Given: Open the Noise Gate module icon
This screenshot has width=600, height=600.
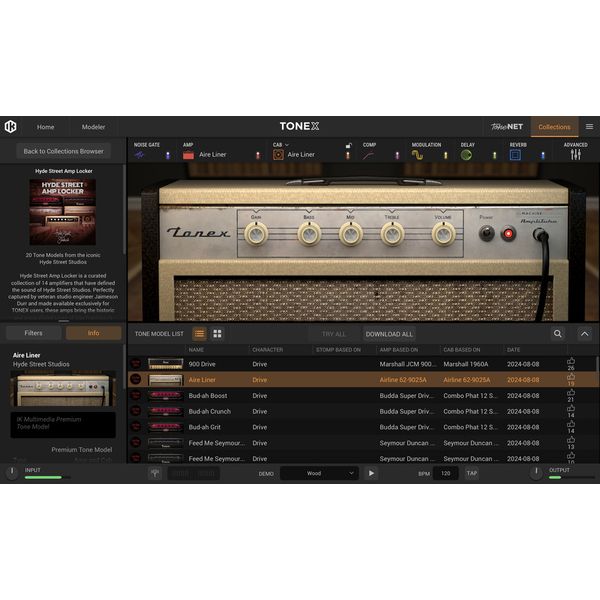Looking at the screenshot, I should pyautogui.click(x=139, y=155).
